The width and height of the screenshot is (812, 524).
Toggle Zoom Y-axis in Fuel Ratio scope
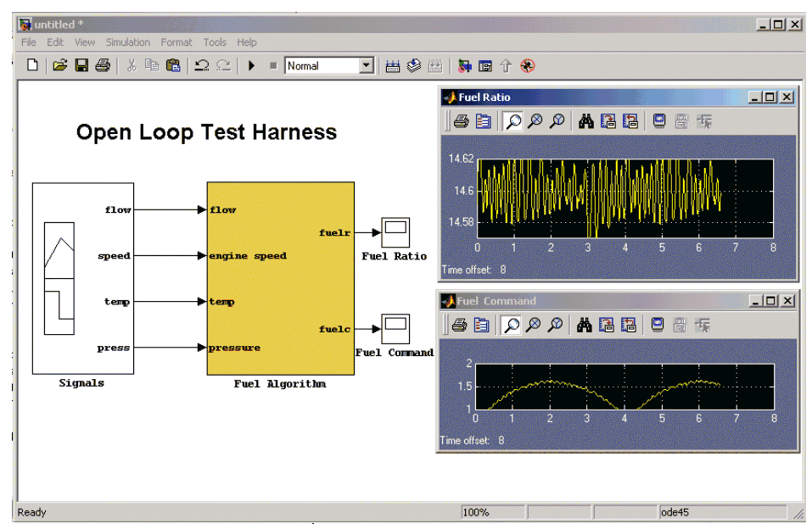click(x=557, y=121)
